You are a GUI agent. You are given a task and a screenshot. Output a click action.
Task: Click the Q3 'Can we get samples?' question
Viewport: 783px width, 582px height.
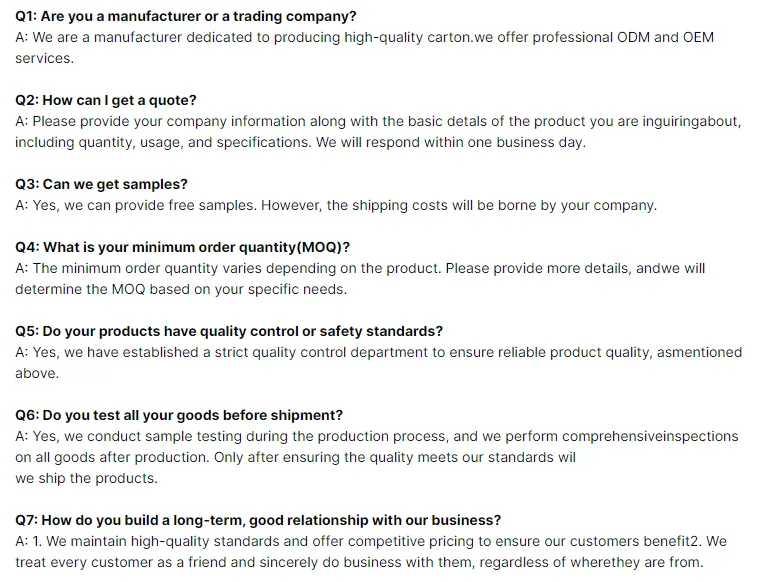[101, 184]
